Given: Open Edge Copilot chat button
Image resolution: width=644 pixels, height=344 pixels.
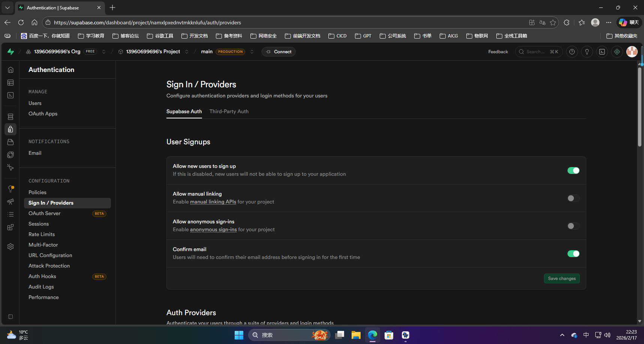Looking at the screenshot, I should point(629,22).
